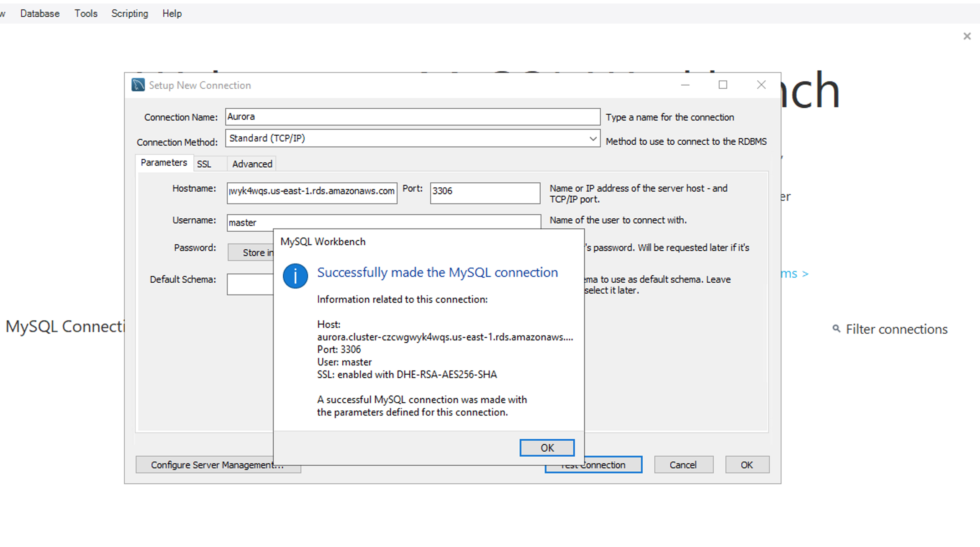Screen dimensions: 980x547
Task: Click Configure Server Management button
Action: 204,465
